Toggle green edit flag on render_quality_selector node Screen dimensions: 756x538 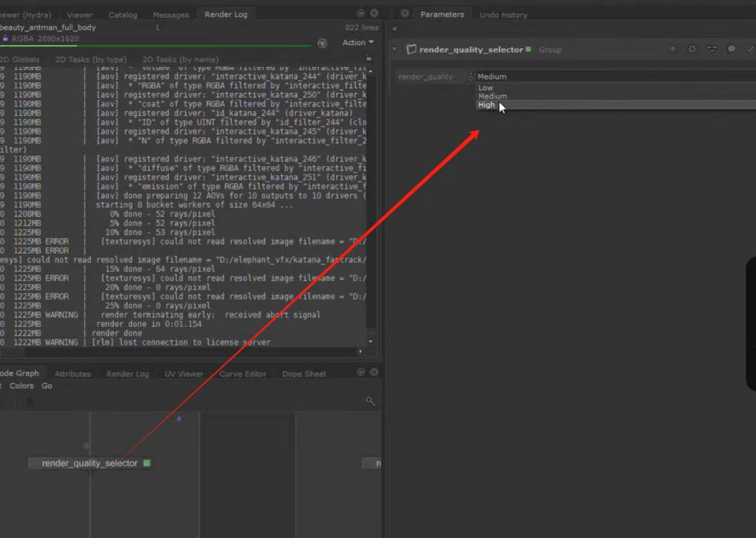[147, 463]
